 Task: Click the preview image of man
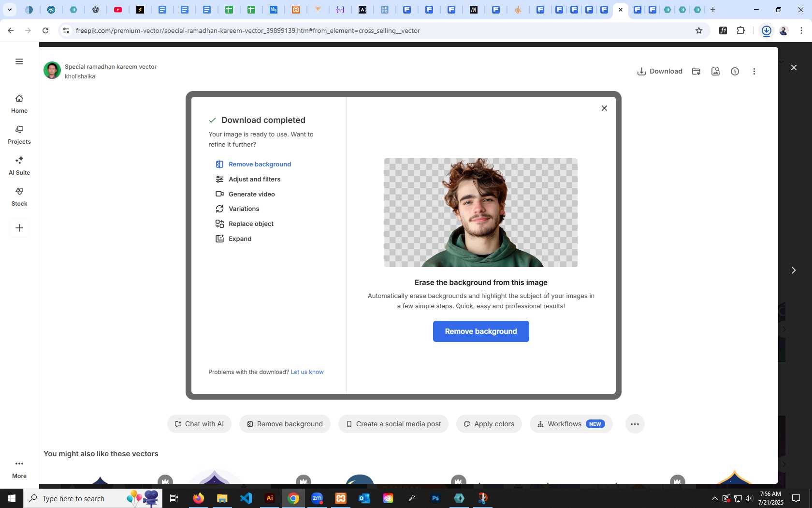tap(481, 213)
